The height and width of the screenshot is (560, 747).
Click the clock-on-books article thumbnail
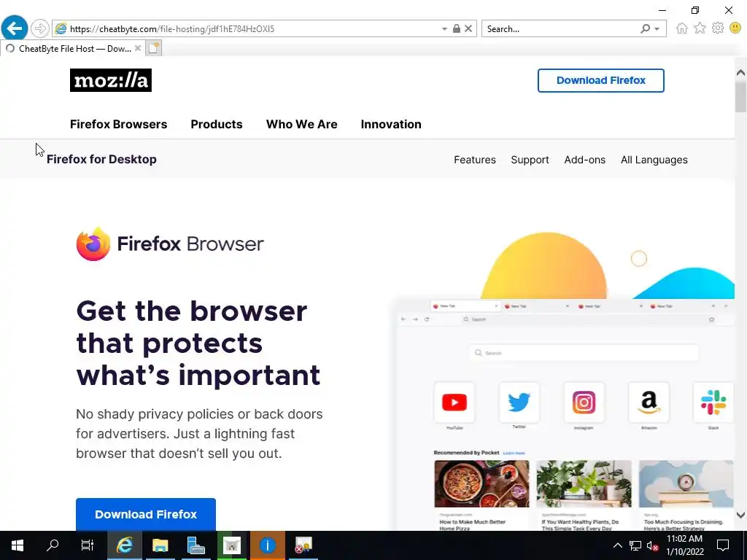686,483
